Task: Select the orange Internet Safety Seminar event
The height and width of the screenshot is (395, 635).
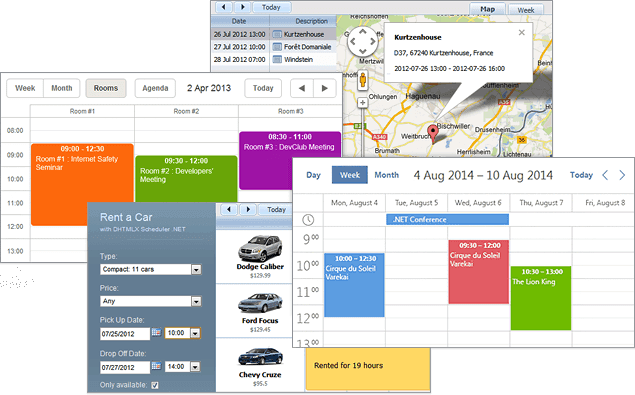Action: tap(82, 184)
